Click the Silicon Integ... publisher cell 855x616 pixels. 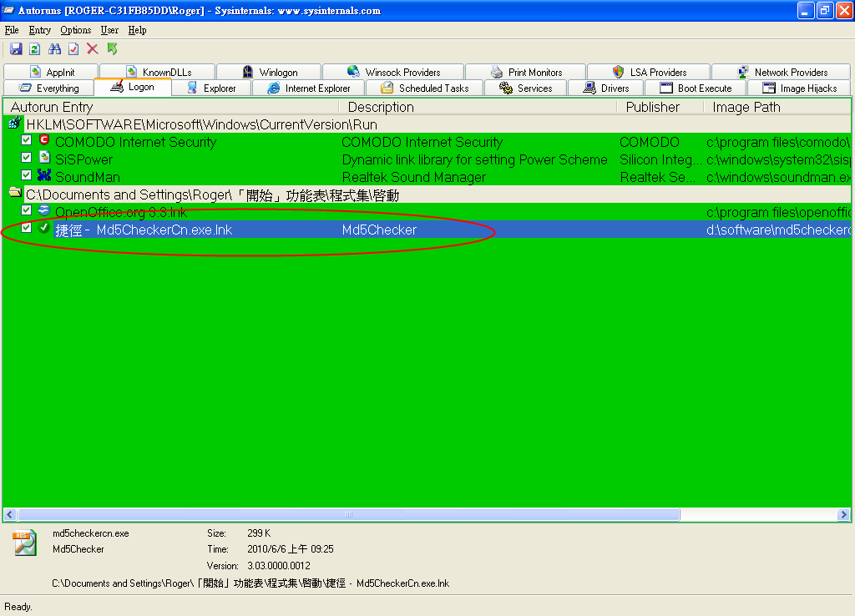[660, 159]
